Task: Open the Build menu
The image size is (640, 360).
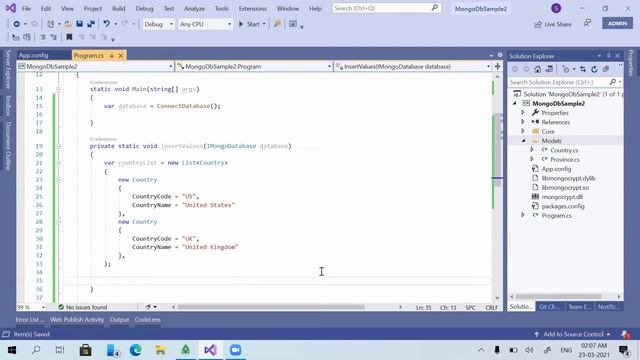Action: [x=119, y=8]
